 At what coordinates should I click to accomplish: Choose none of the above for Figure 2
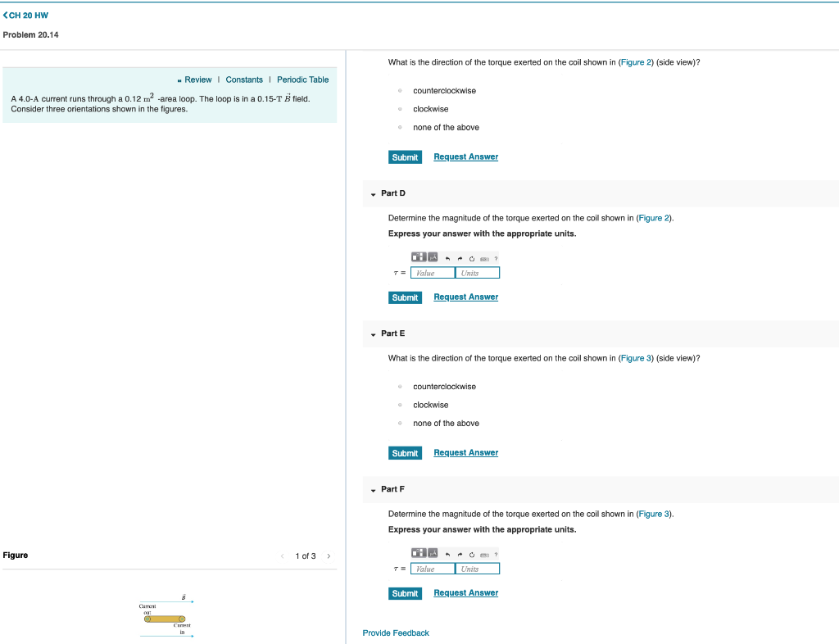pyautogui.click(x=400, y=127)
